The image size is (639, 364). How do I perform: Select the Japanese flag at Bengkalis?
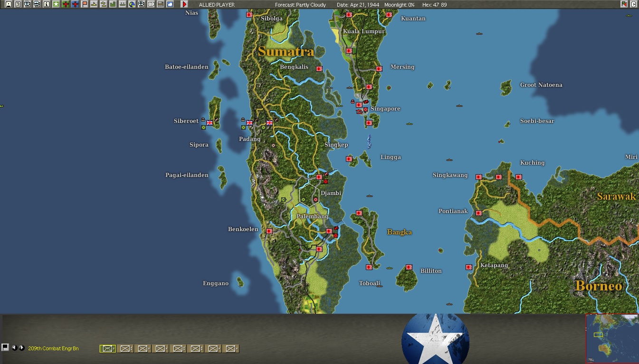pos(319,69)
